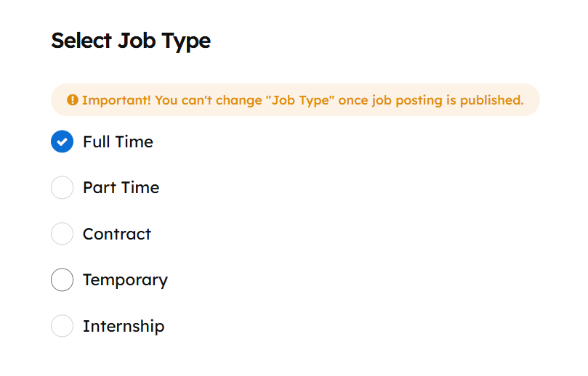Viewport: 588px width, 376px height.
Task: Click the blue checkmark icon beside Full Time
Action: point(63,142)
